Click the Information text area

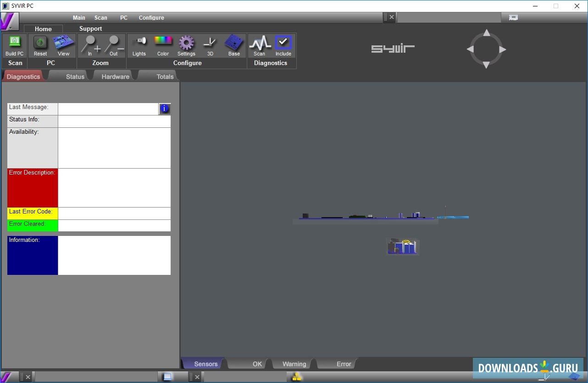tap(114, 255)
